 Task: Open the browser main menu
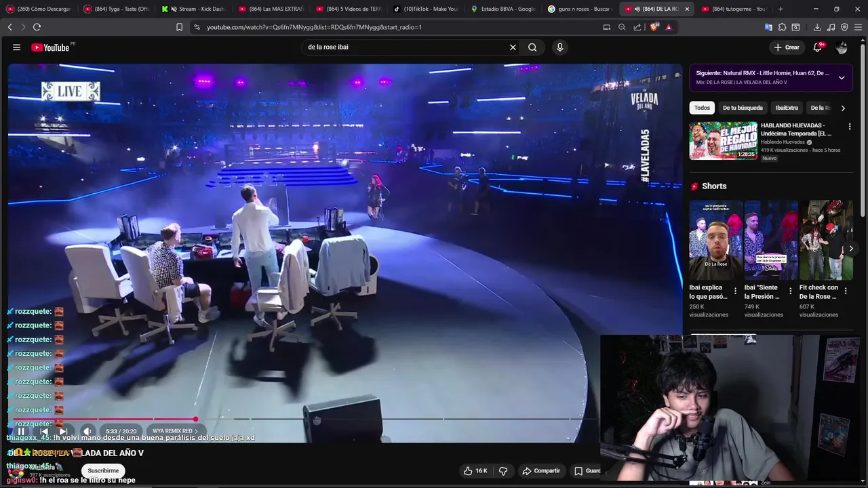coord(858,27)
